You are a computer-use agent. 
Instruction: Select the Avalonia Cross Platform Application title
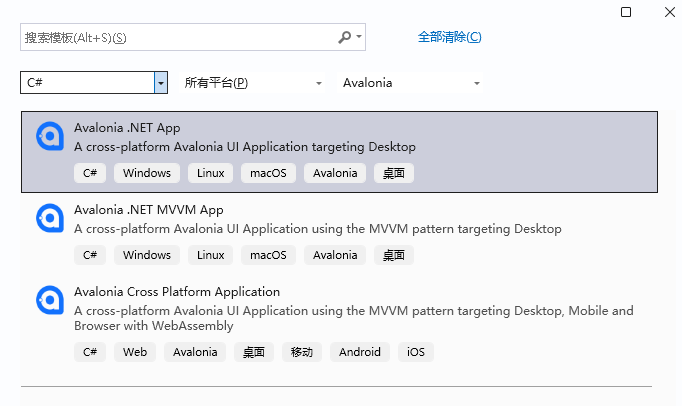177,292
